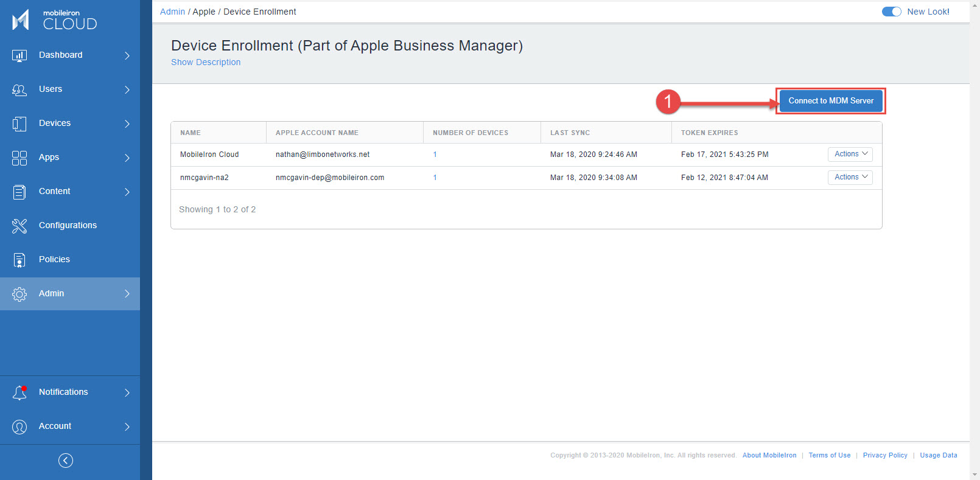Open the Privacy Policy footer link

(x=885, y=455)
